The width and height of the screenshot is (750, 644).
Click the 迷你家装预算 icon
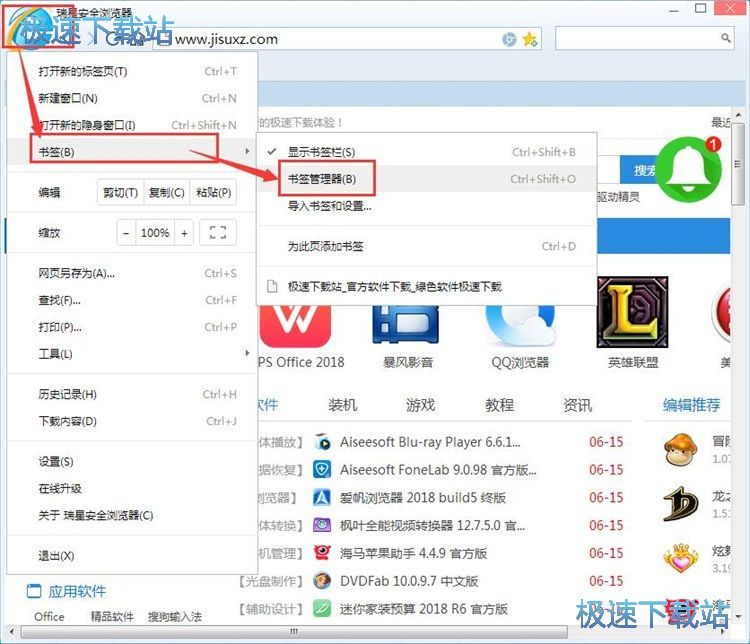pos(322,609)
